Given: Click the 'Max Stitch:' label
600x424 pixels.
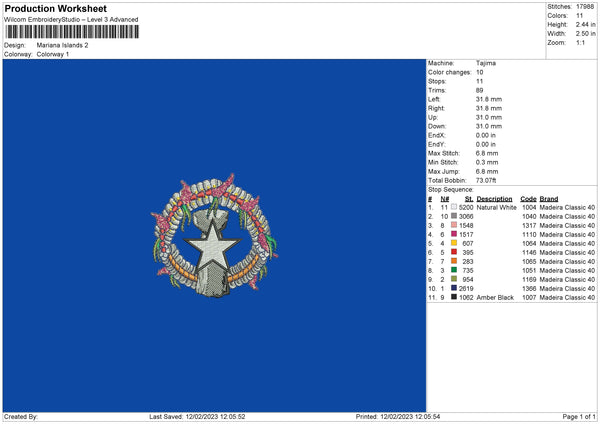Looking at the screenshot, I should [444, 153].
